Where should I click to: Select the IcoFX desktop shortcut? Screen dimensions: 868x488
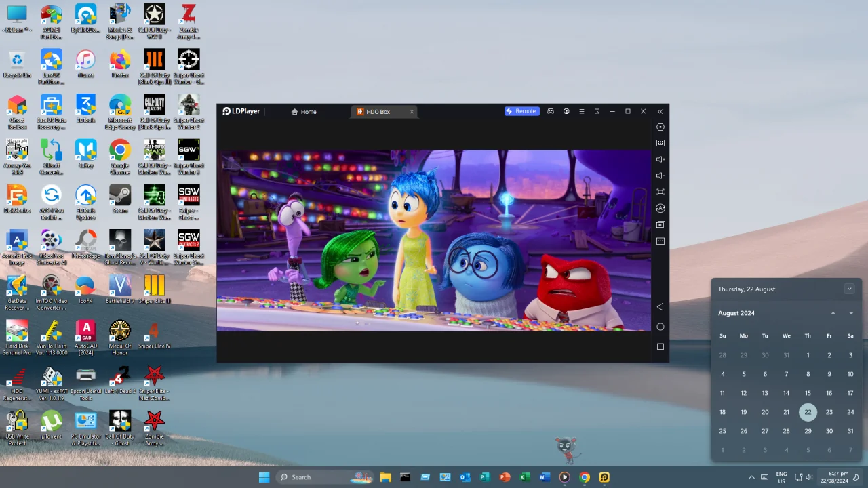85,290
